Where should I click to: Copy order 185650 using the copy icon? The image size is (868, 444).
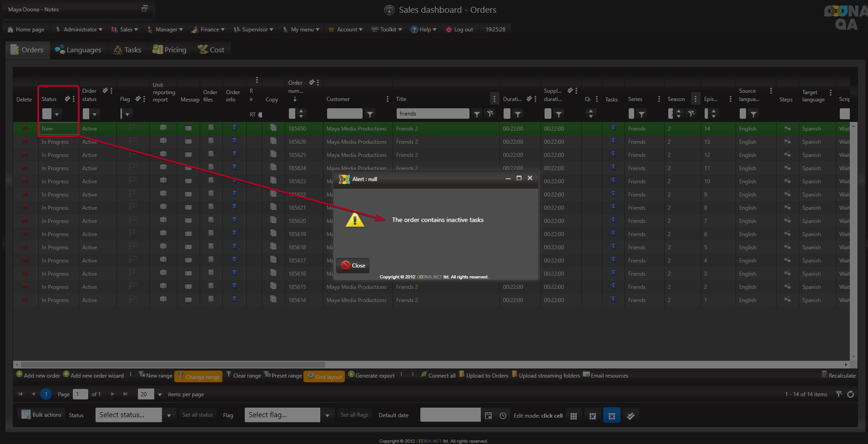[273, 128]
